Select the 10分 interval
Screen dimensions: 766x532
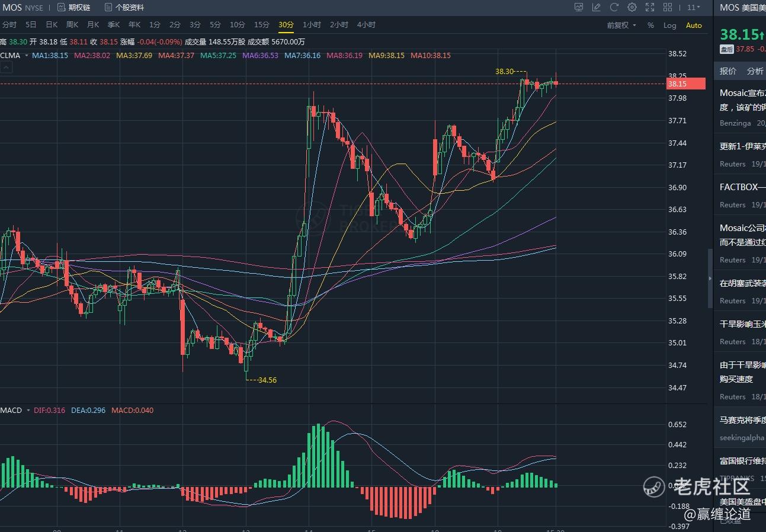pyautogui.click(x=238, y=25)
